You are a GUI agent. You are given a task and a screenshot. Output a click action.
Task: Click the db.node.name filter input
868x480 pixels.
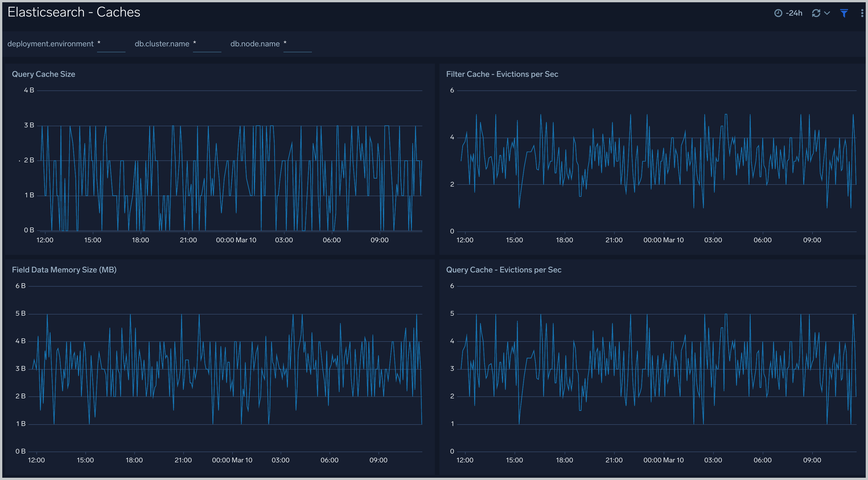tap(297, 44)
